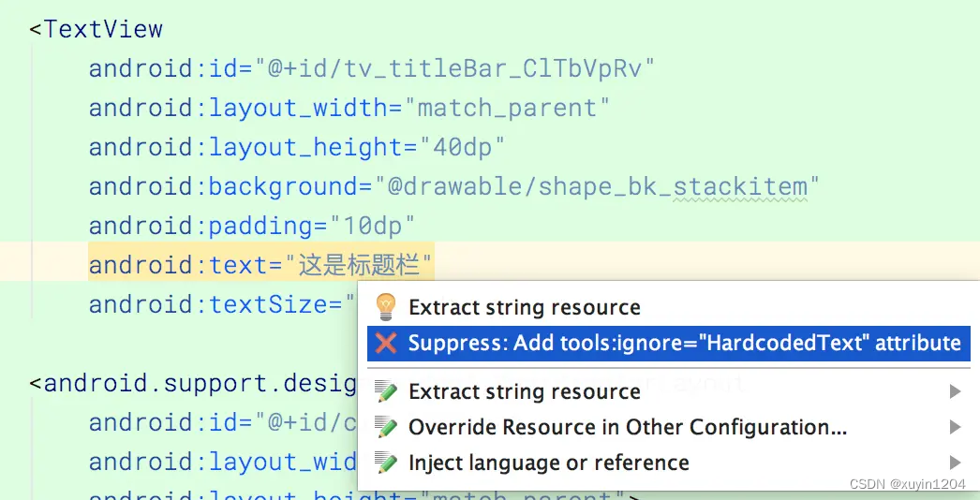Select Suppress: Add tools:ignore HardcodedText attribute
980x500 pixels.
pos(668,343)
